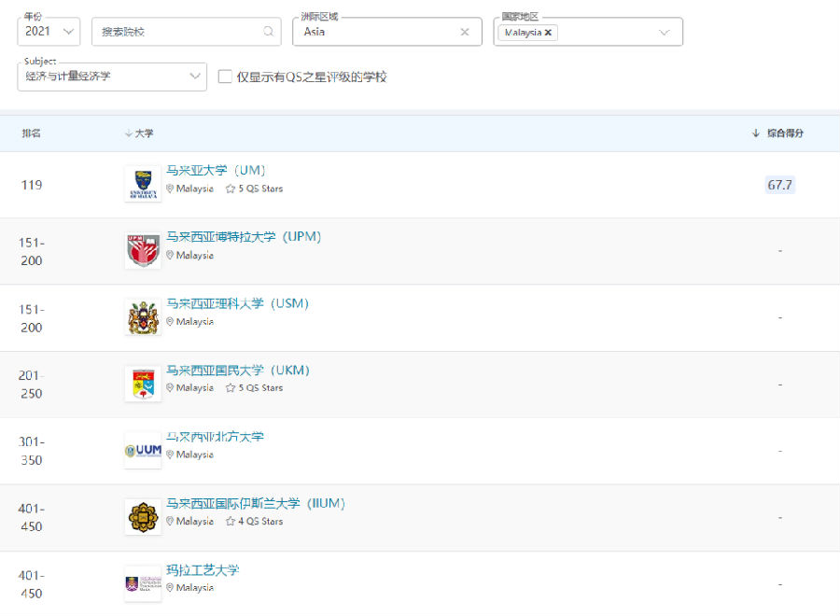Click the 201-250 rank in UKM row
The width and height of the screenshot is (840, 616).
(31, 384)
